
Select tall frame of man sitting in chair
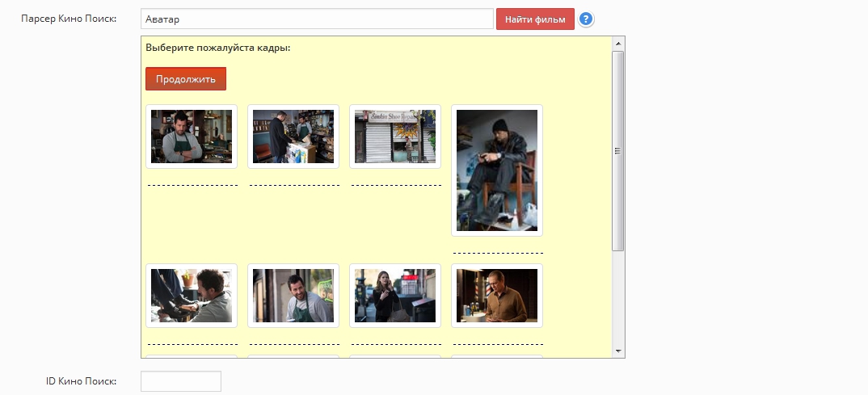coord(497,170)
